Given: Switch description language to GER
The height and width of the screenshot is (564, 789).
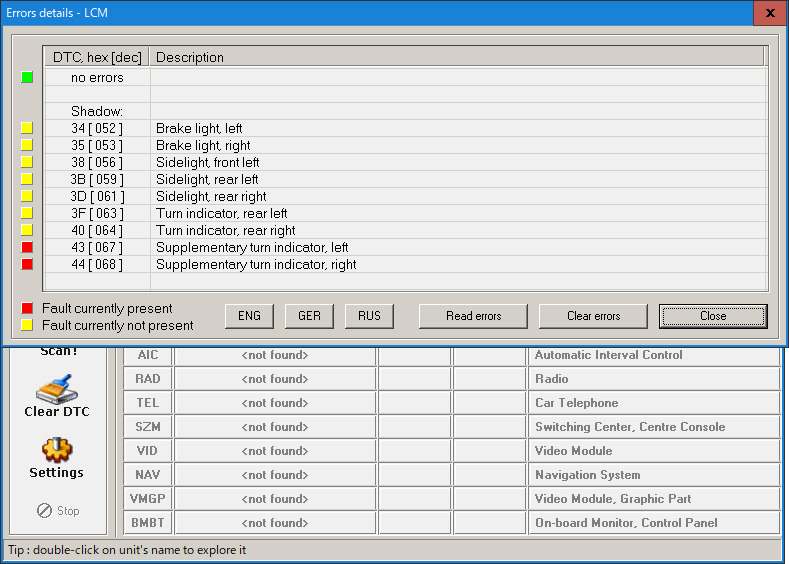Looking at the screenshot, I should [309, 316].
